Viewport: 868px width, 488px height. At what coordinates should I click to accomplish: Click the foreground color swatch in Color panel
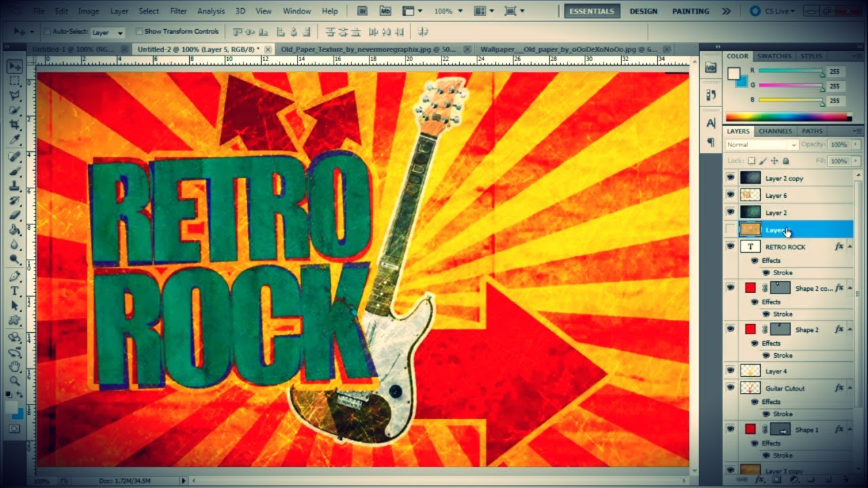pos(734,74)
